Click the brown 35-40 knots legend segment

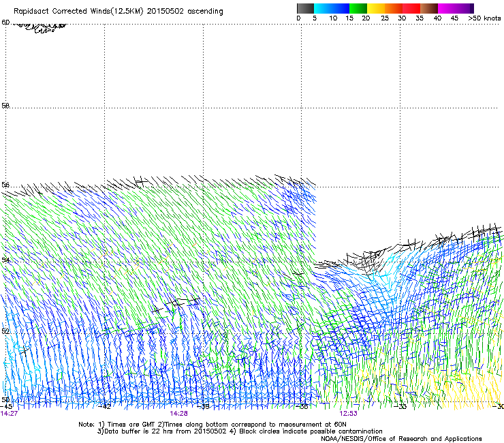(x=429, y=8)
